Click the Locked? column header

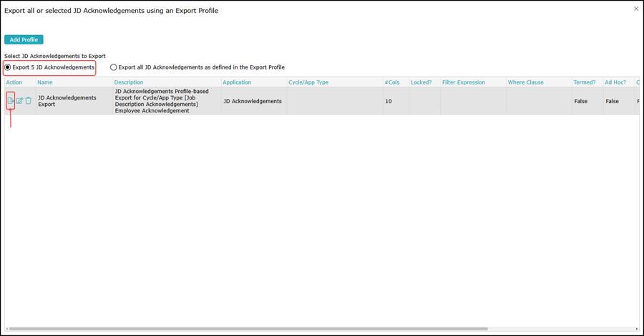(x=421, y=82)
